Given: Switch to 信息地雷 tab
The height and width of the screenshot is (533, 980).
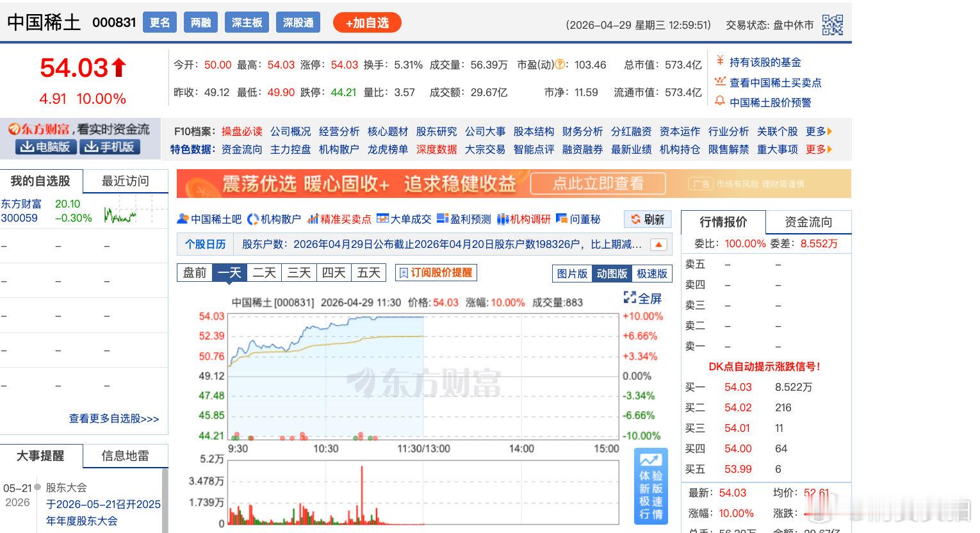Looking at the screenshot, I should (x=126, y=456).
